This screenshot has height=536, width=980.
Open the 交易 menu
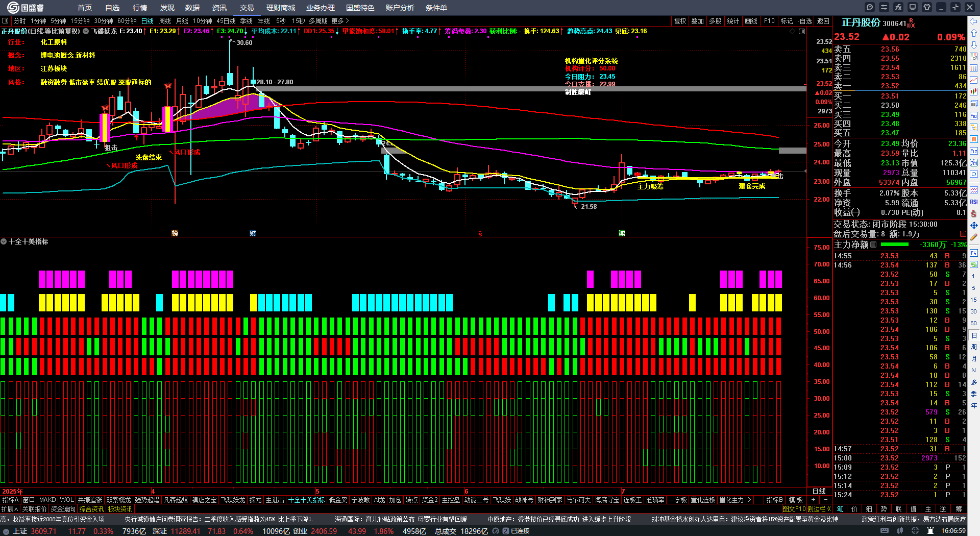click(x=247, y=8)
